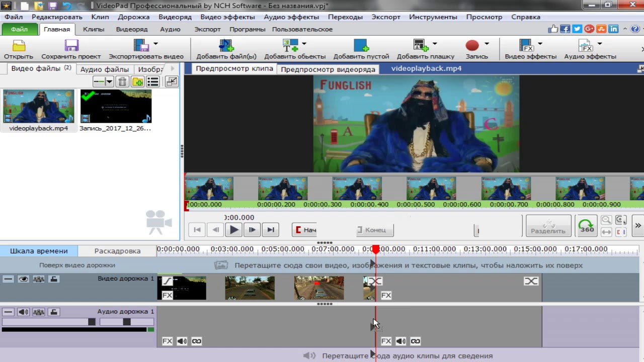Mute second audio clip speaker icon

(400, 341)
